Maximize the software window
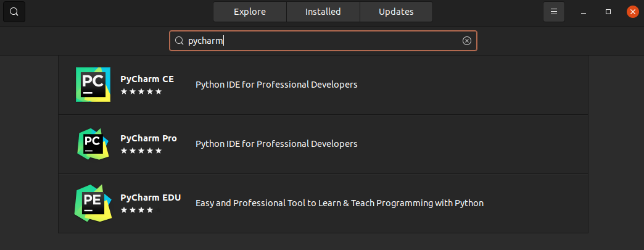The width and height of the screenshot is (644, 250). coord(608,12)
